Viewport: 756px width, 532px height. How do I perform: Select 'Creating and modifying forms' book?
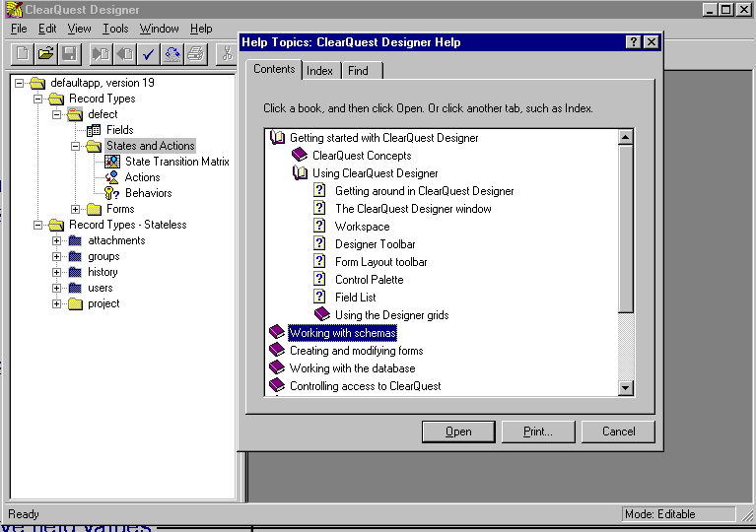click(x=356, y=351)
